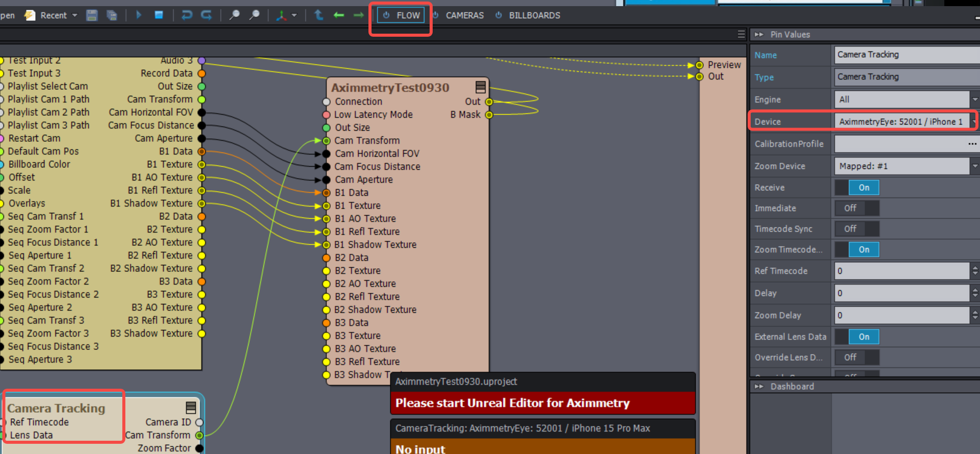Click the Camera Tracking node panel icon

[191, 408]
